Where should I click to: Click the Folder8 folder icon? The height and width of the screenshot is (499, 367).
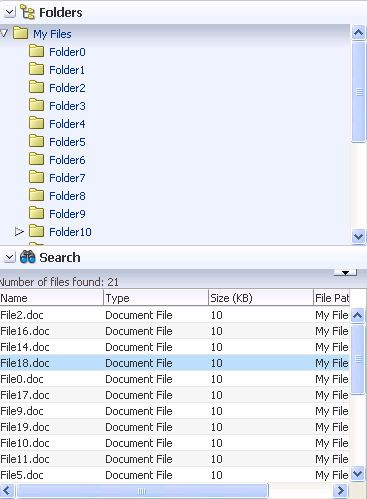tap(36, 195)
